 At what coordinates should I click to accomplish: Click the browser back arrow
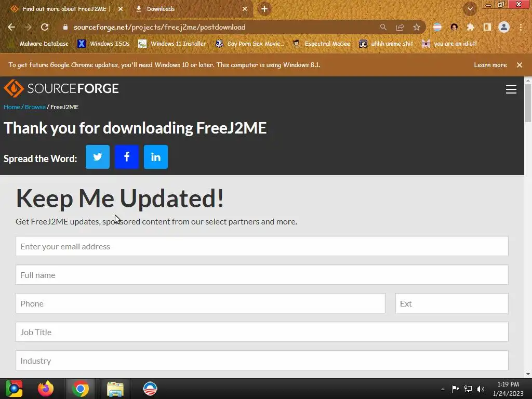11,27
